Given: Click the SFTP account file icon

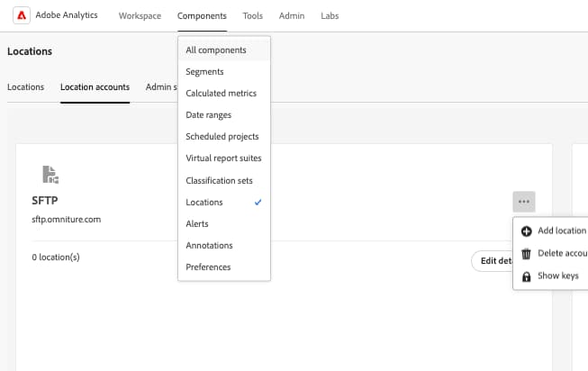Looking at the screenshot, I should coord(50,174).
